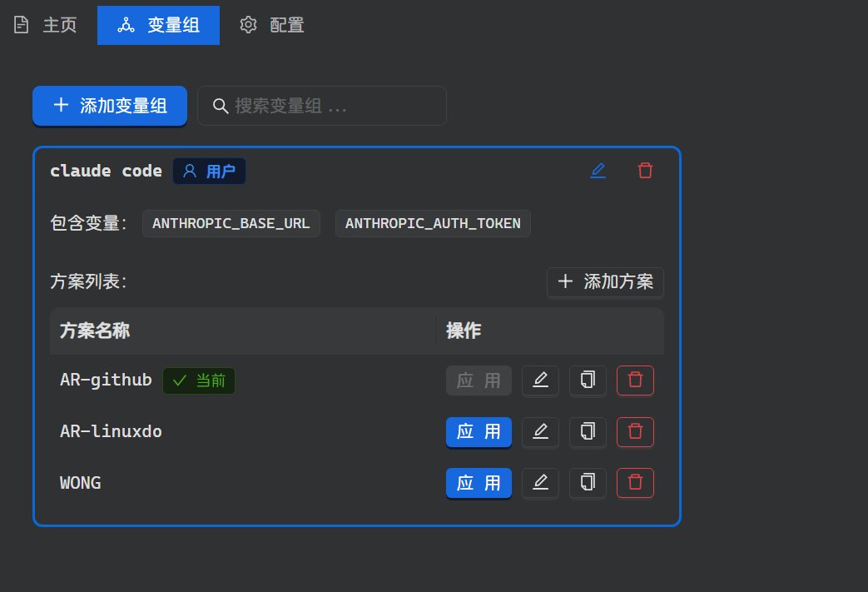Viewport: 868px width, 592px height.
Task: Delete the AR-github scheme
Action: 635,381
